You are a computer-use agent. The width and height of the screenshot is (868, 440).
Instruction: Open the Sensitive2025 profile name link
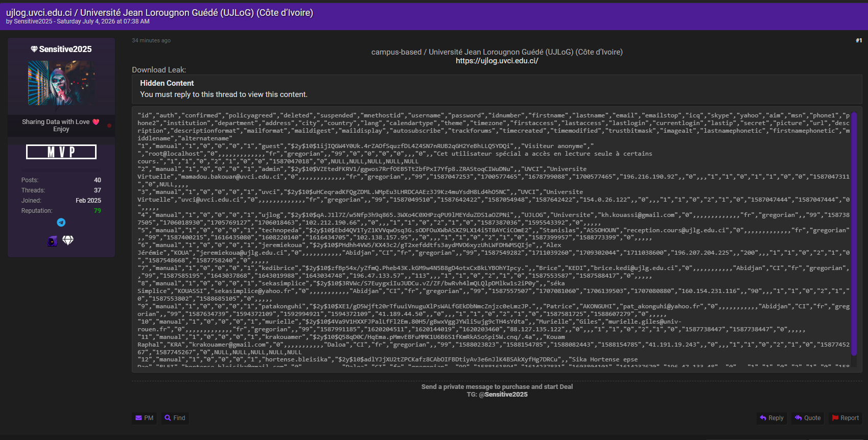[65, 50]
